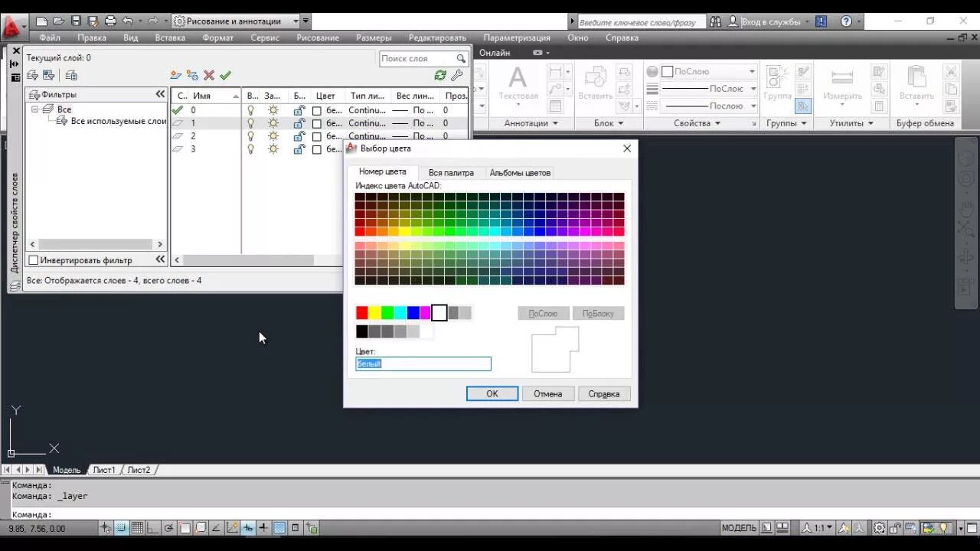Switch to the Альбомы цветов tab

point(520,173)
